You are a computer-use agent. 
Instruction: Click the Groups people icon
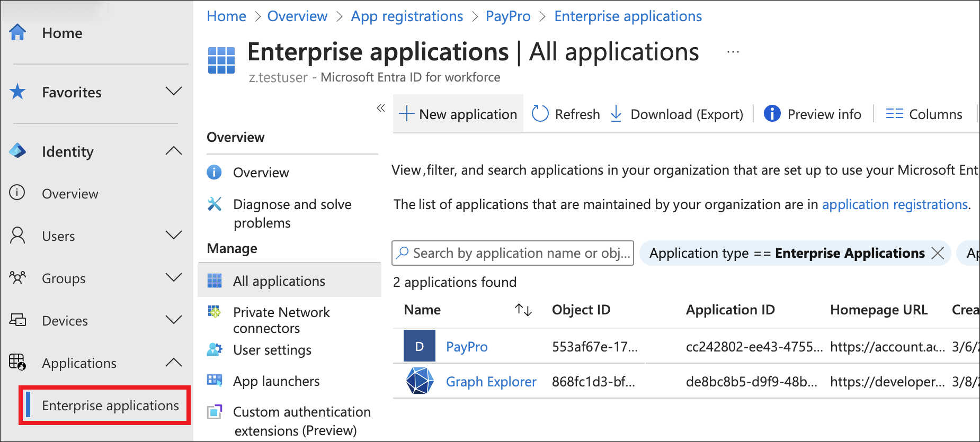coord(17,277)
